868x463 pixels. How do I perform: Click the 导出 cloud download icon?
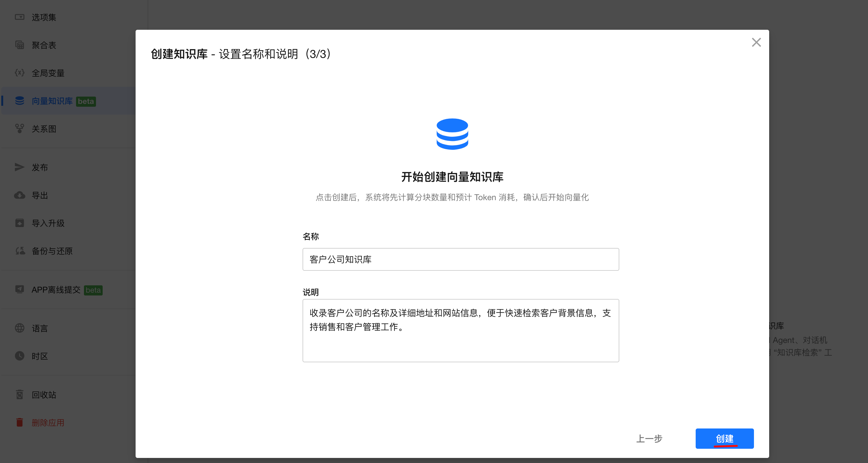[x=20, y=195]
